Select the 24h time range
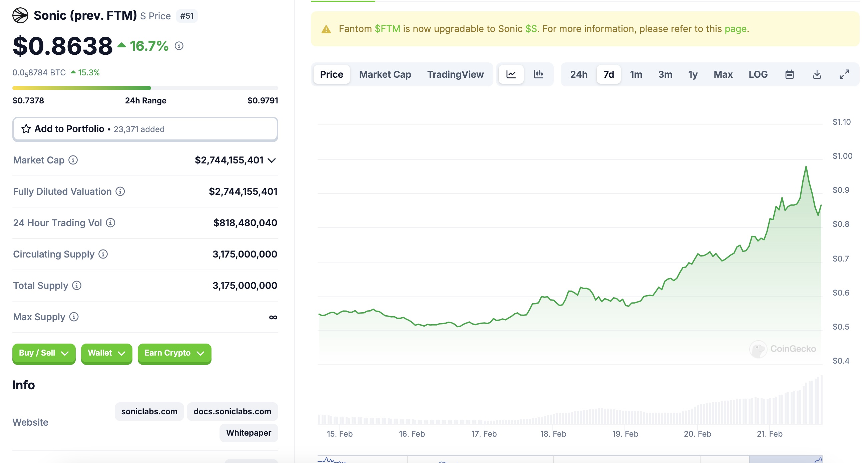The height and width of the screenshot is (463, 868). [578, 74]
